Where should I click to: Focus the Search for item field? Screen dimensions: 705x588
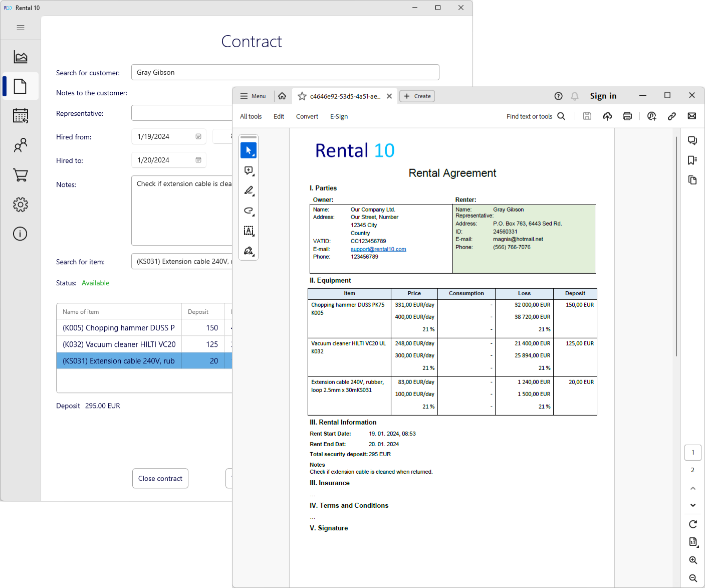click(x=182, y=261)
